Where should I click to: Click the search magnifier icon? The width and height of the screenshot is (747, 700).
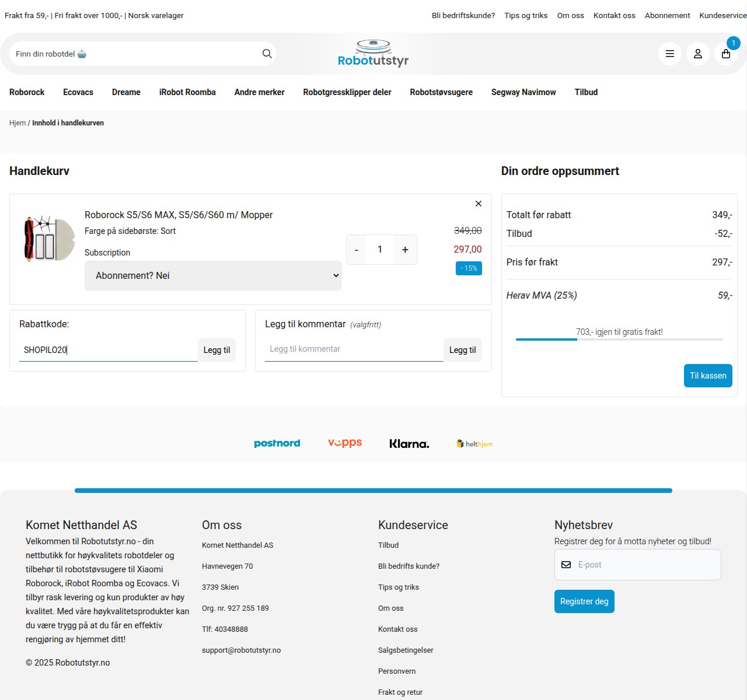pyautogui.click(x=267, y=54)
